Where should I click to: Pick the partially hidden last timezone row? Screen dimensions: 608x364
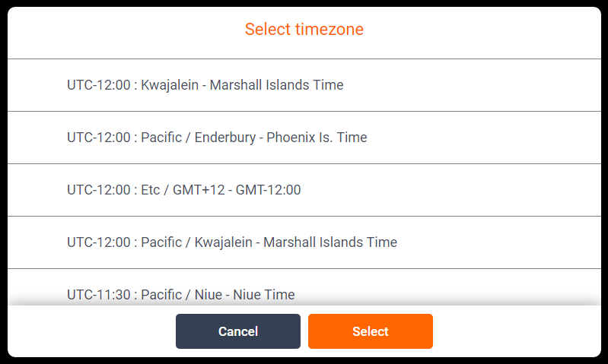(181, 294)
